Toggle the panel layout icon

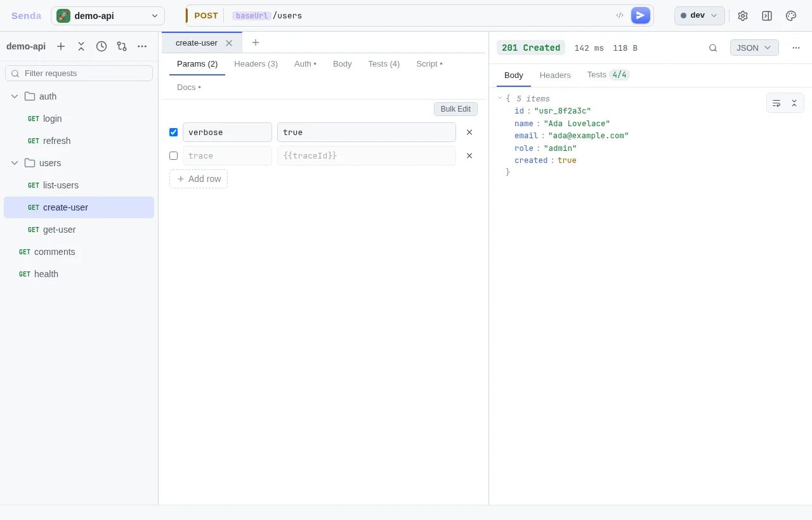tap(767, 16)
